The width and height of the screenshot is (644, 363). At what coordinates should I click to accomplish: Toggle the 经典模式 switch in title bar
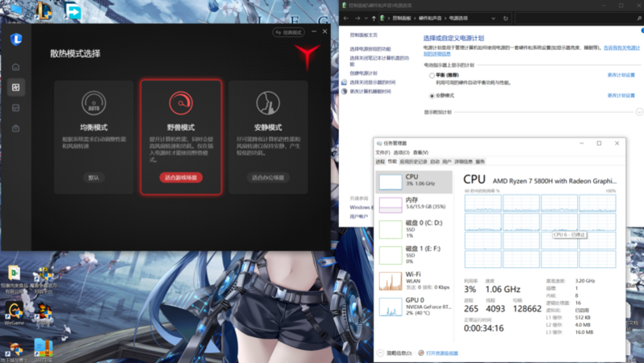(289, 32)
